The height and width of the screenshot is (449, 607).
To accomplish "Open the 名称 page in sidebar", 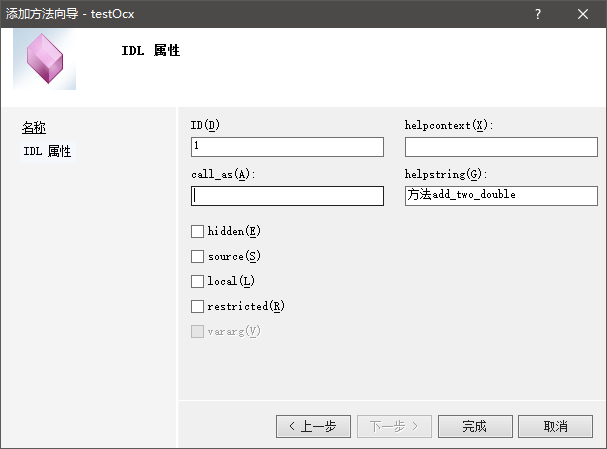I will click(x=34, y=127).
